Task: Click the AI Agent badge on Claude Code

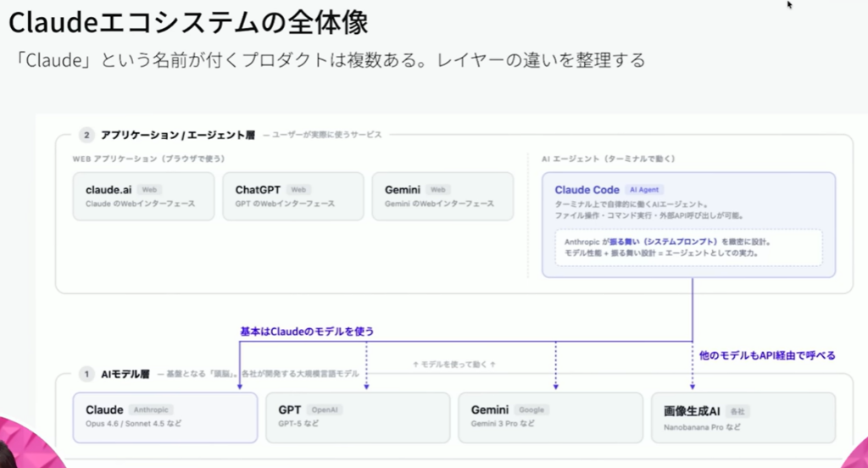Action: pyautogui.click(x=645, y=190)
